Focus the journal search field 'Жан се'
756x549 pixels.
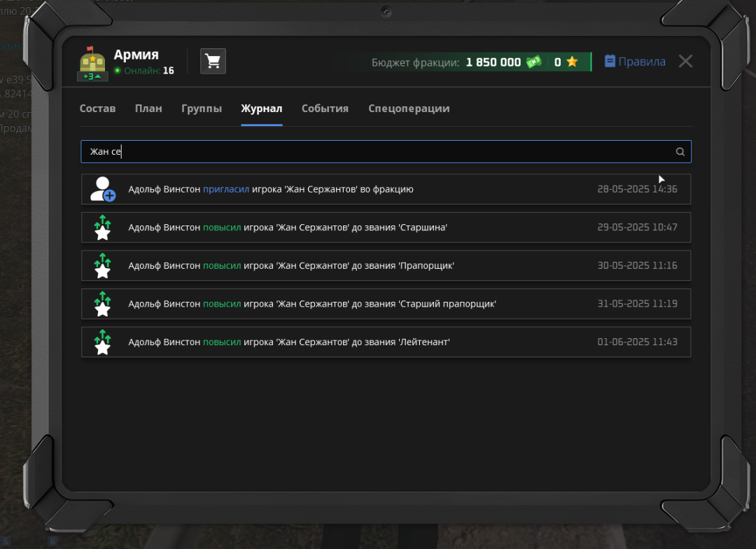[x=386, y=151]
